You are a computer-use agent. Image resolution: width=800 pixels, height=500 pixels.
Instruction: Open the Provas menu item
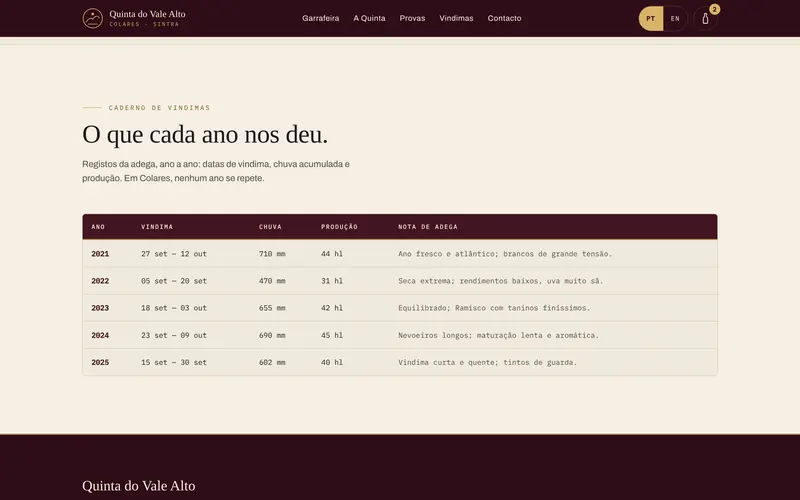[412, 18]
